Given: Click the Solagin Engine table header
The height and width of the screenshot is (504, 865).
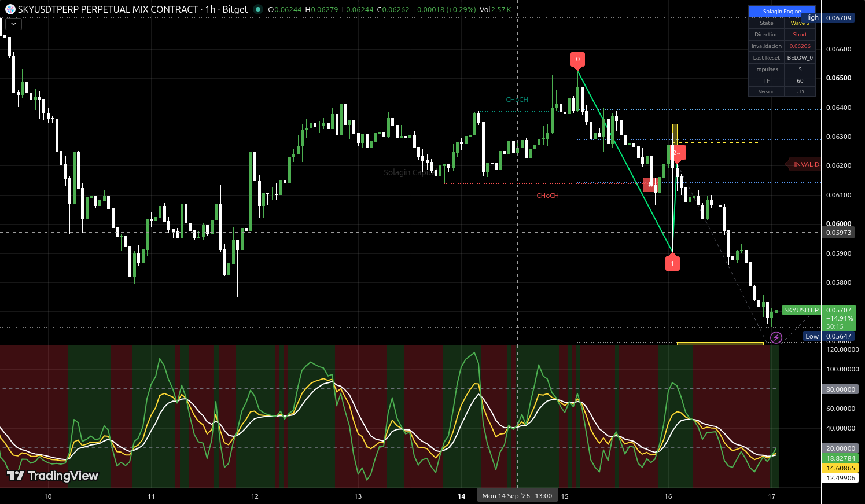Looking at the screenshot, I should click(x=782, y=11).
